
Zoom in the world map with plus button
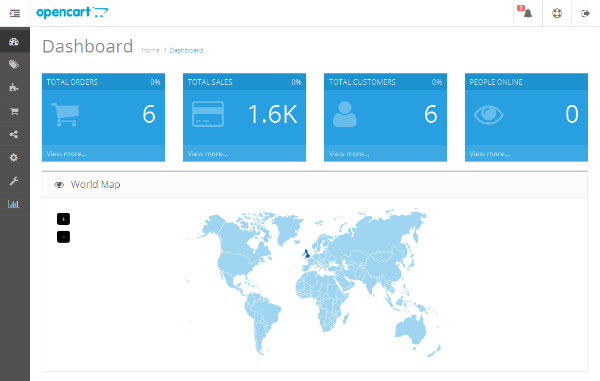click(x=64, y=219)
